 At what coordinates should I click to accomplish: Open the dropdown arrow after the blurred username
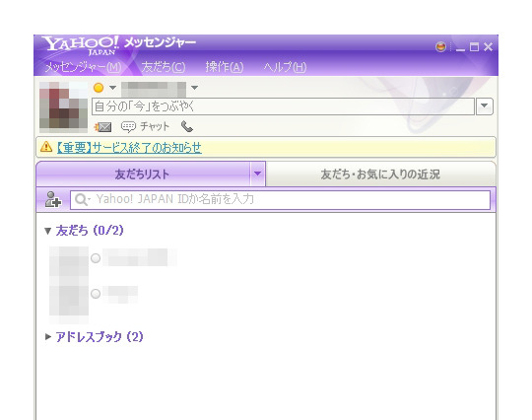coord(194,88)
